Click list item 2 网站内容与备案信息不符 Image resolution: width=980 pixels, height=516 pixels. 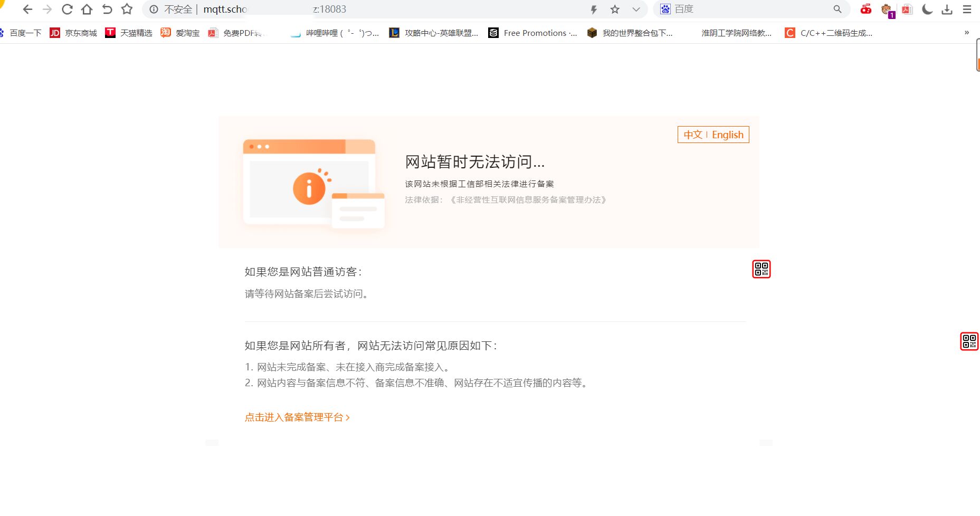click(417, 383)
